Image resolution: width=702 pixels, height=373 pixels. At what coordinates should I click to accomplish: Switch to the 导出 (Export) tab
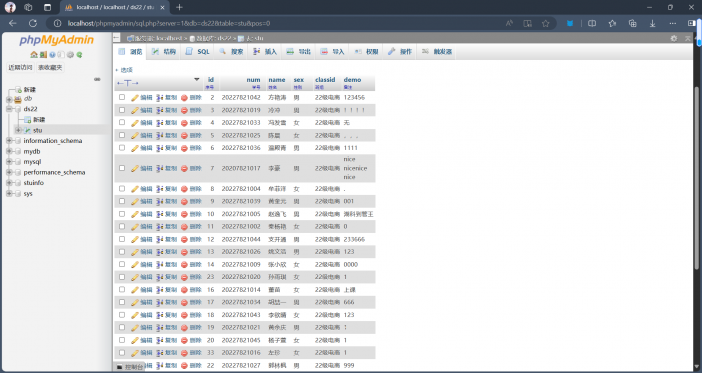click(x=298, y=52)
